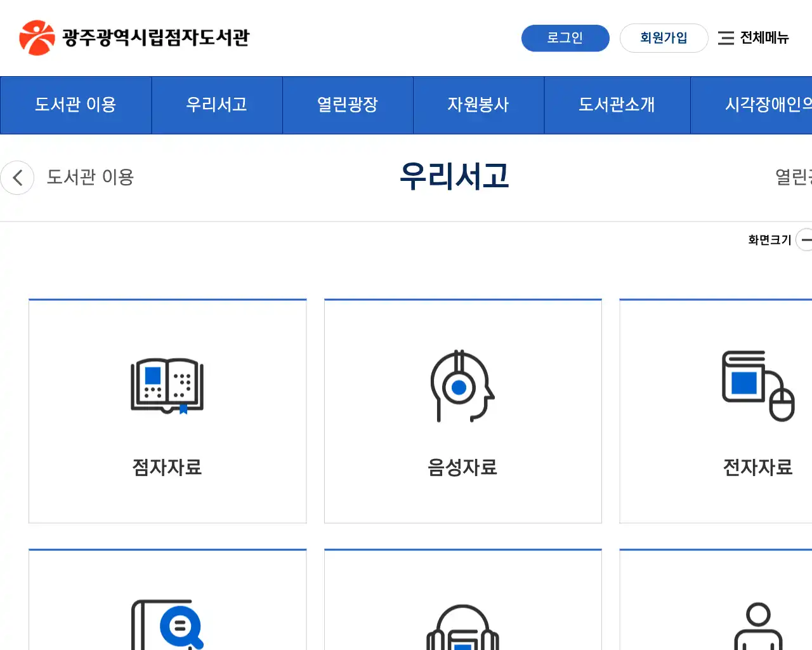Open the 열린광장 navigation menu
Image resolution: width=812 pixels, height=650 pixels.
coord(348,105)
